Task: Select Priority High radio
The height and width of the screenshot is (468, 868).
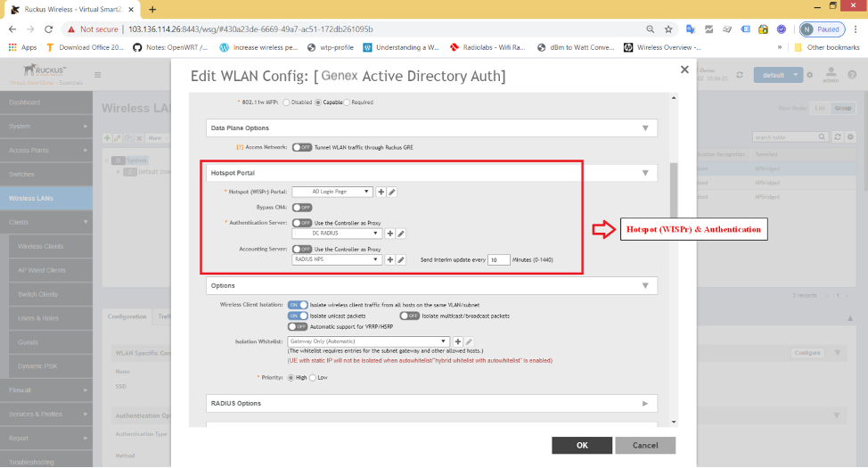Action: [291, 378]
